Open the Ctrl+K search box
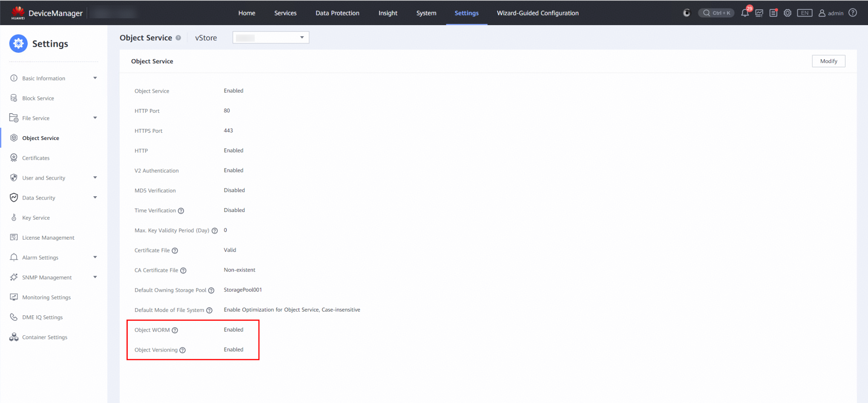Viewport: 868px width, 403px height. (716, 13)
